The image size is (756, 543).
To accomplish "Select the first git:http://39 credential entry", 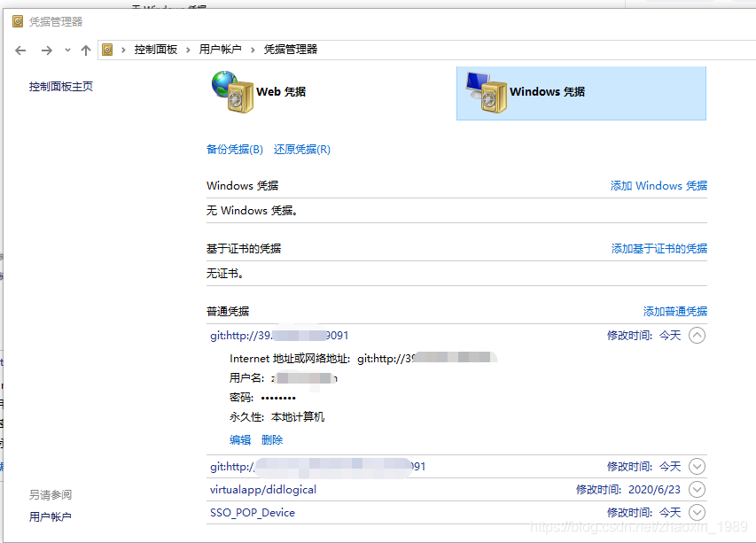I will click(x=279, y=336).
